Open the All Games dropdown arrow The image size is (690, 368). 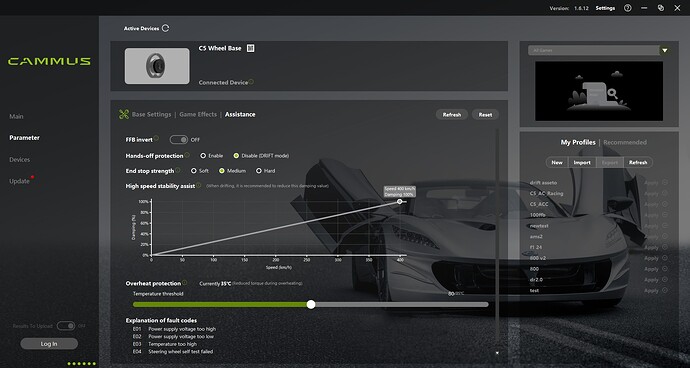(x=664, y=51)
